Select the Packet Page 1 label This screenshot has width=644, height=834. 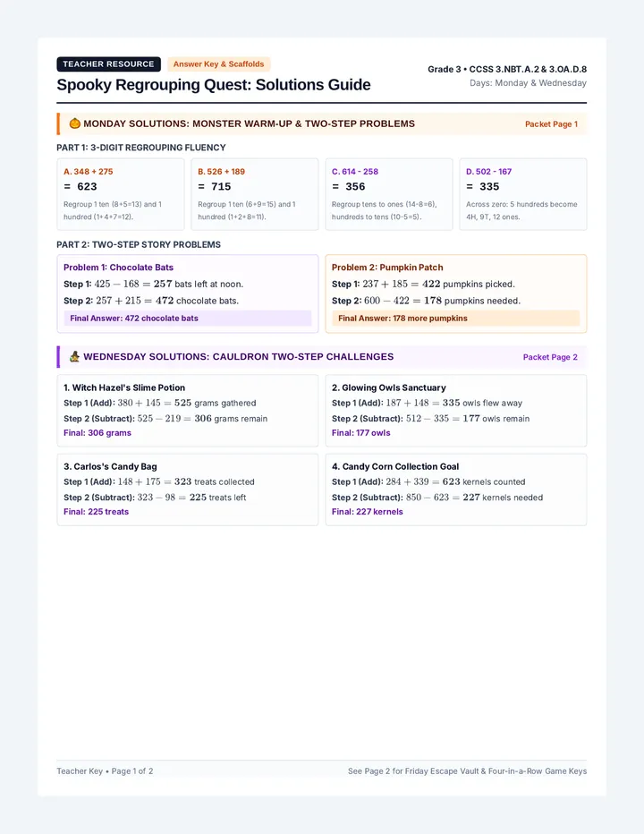(x=551, y=123)
